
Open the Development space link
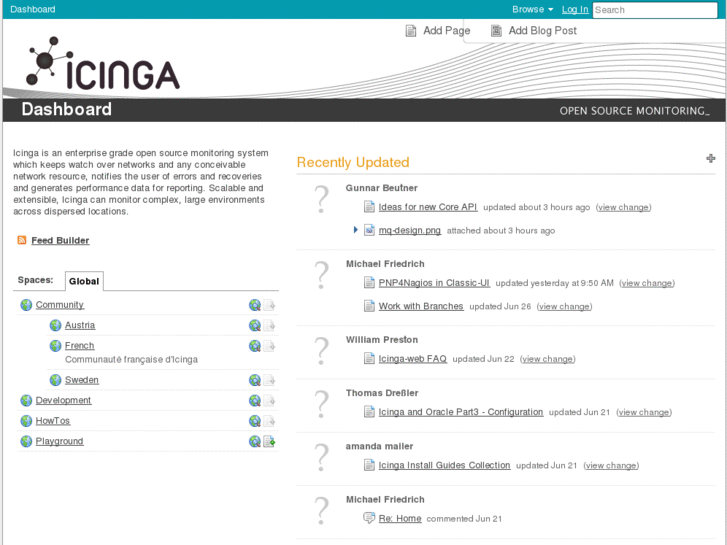[x=64, y=400]
